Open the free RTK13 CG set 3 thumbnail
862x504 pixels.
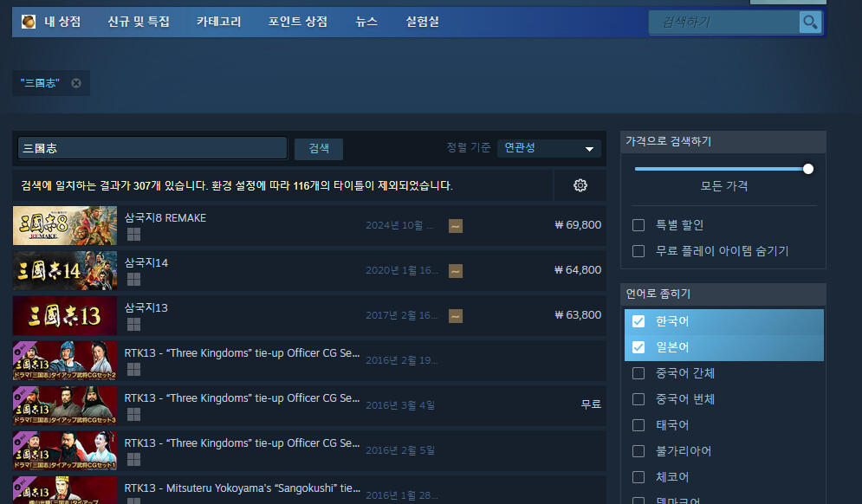click(65, 405)
